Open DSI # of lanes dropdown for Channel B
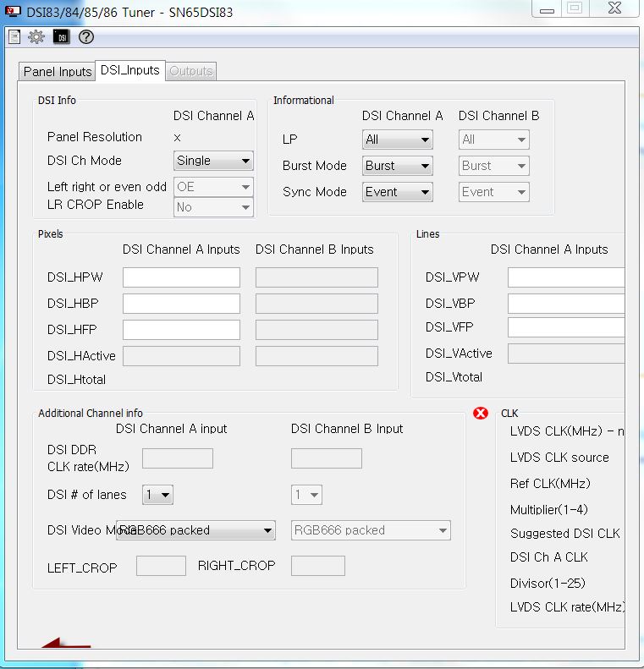This screenshot has height=669, width=644. click(306, 495)
